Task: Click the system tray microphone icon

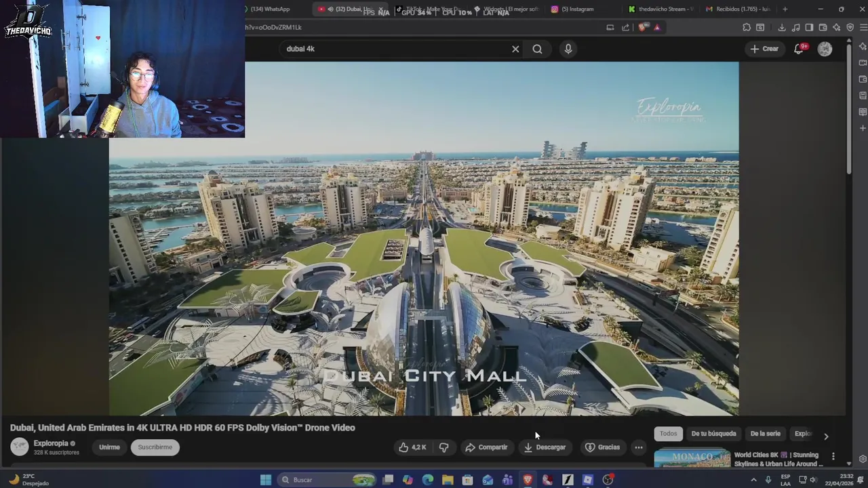Action: [768, 480]
